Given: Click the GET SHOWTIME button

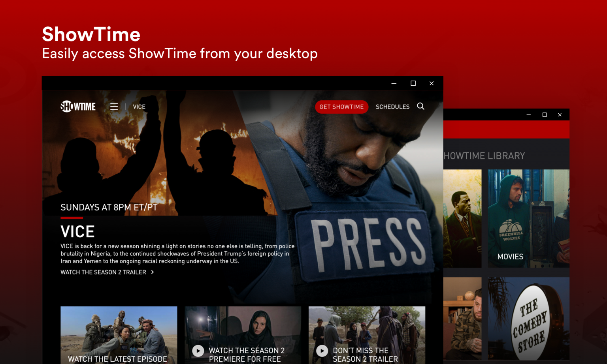Looking at the screenshot, I should pyautogui.click(x=341, y=107).
